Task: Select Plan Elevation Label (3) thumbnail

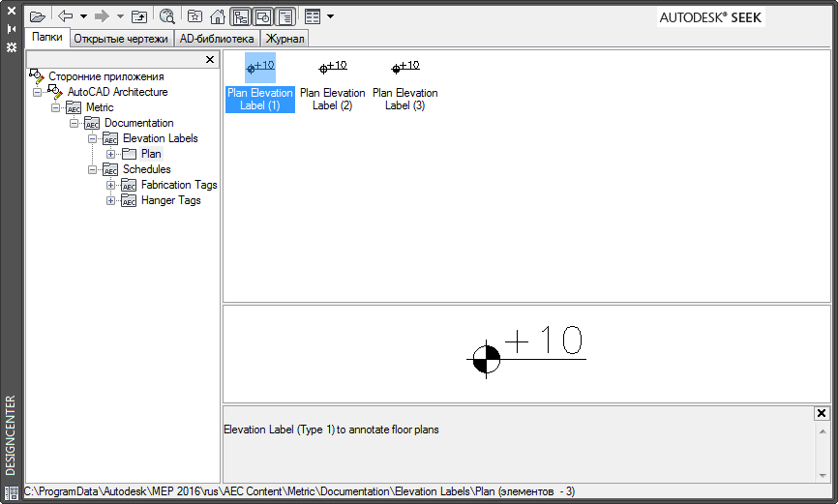Action: [x=405, y=68]
